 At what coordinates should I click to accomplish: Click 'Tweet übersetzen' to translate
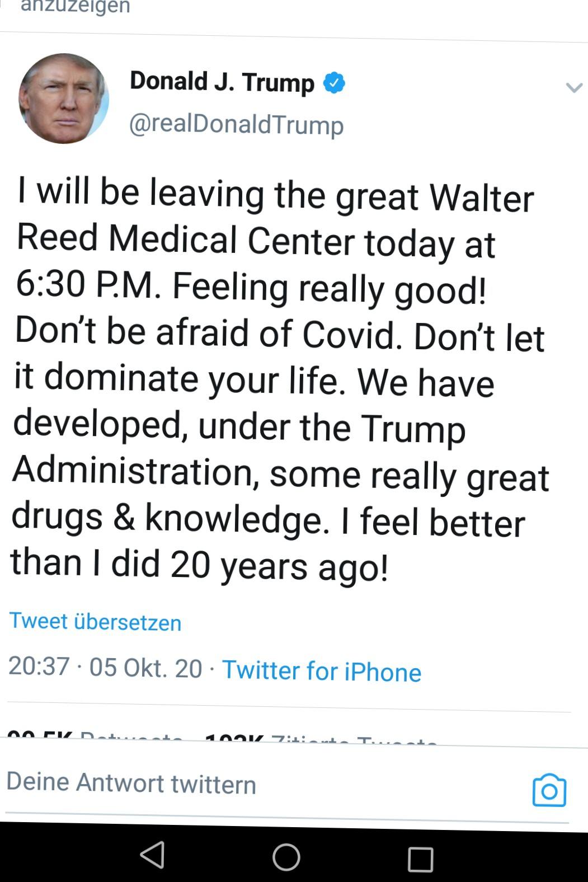pos(95,622)
